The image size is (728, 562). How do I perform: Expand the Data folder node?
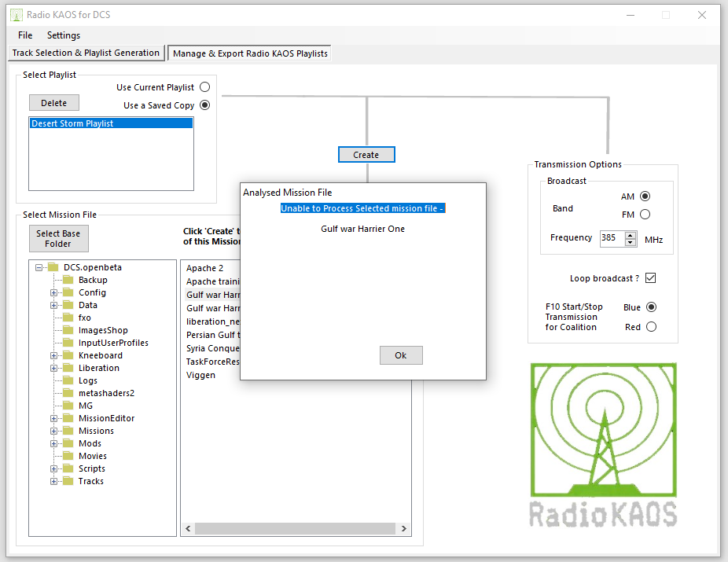click(54, 305)
